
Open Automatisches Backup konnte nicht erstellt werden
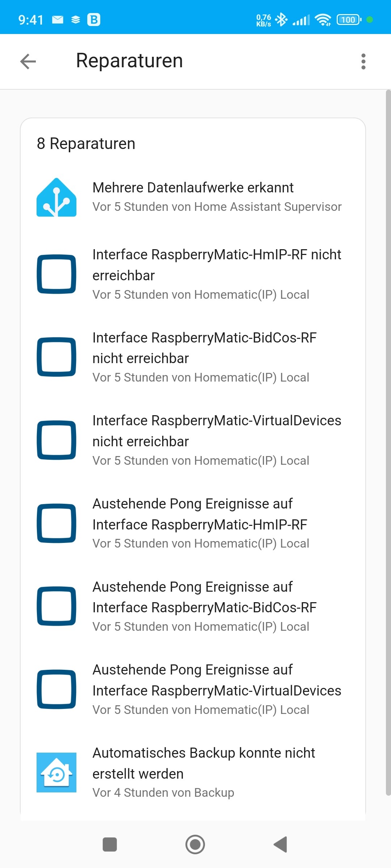coord(193,773)
